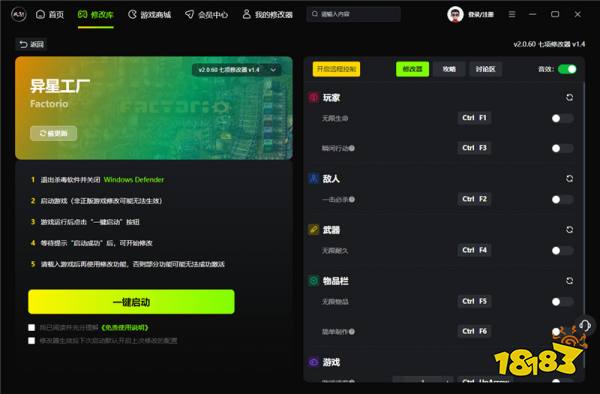
Task: Click the Ctrl F2 hotkey box
Action: point(474,199)
